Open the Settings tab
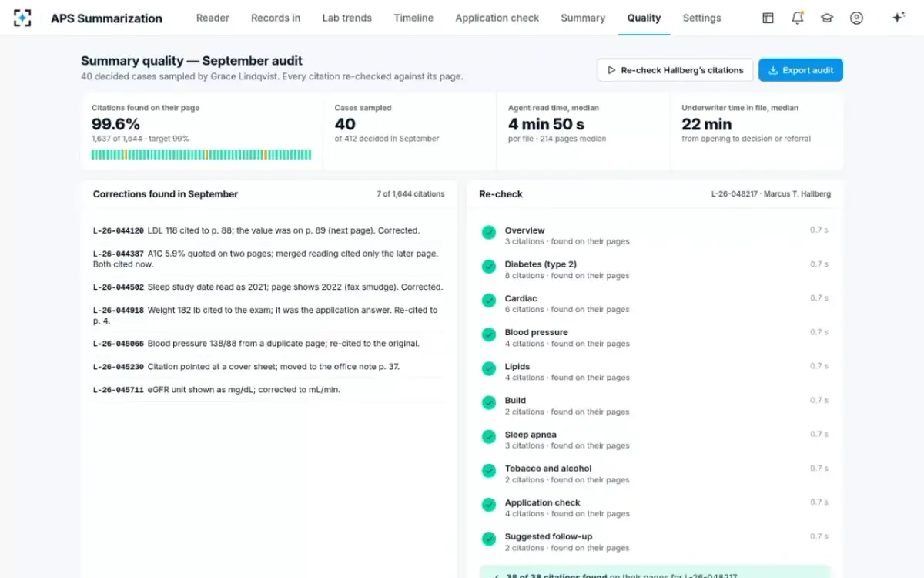This screenshot has width=924, height=578. point(702,18)
